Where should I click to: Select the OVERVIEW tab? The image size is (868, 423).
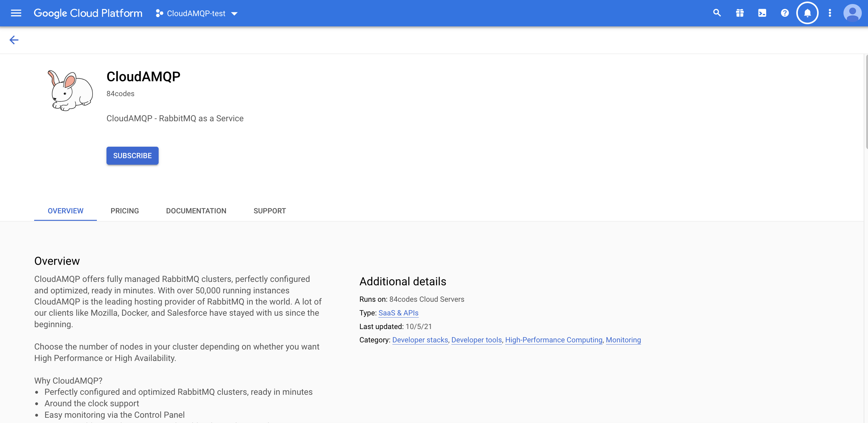[66, 211]
